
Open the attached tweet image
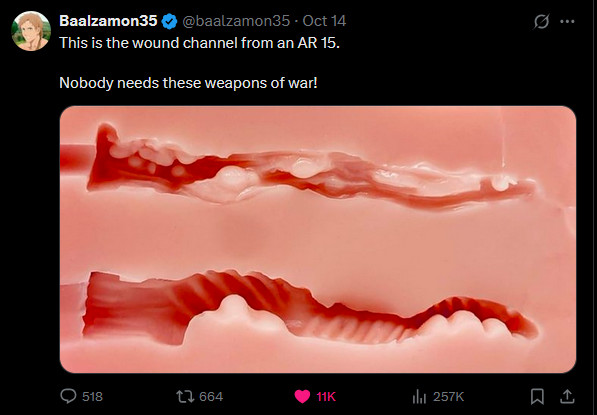318,239
